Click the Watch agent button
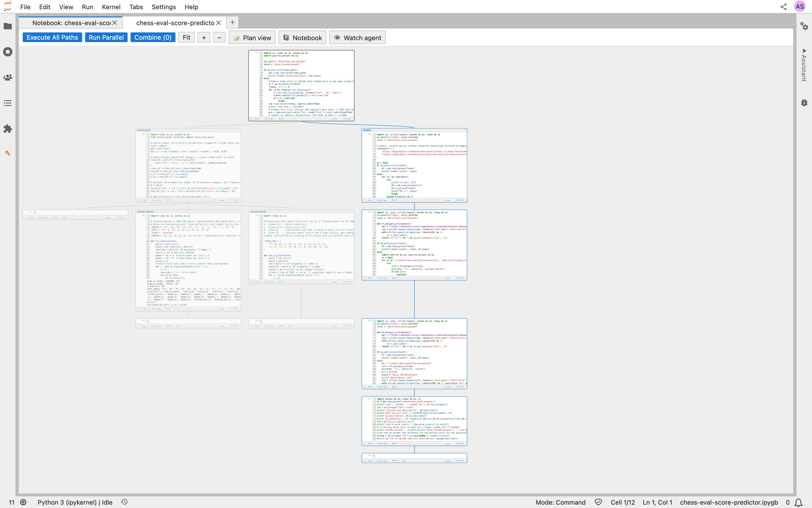The image size is (812, 508). (358, 38)
